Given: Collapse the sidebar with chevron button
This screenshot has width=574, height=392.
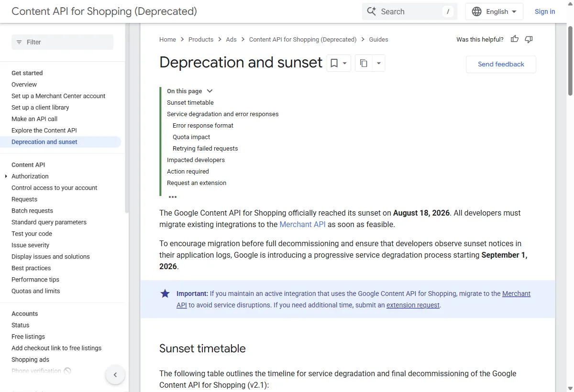Looking at the screenshot, I should [115, 375].
